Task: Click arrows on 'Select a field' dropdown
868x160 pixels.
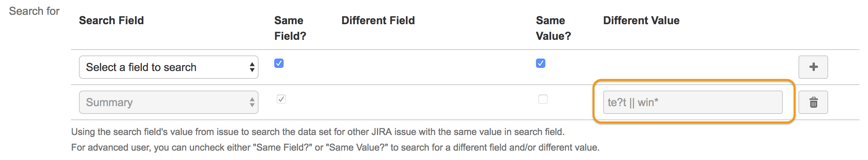Action: (x=252, y=67)
